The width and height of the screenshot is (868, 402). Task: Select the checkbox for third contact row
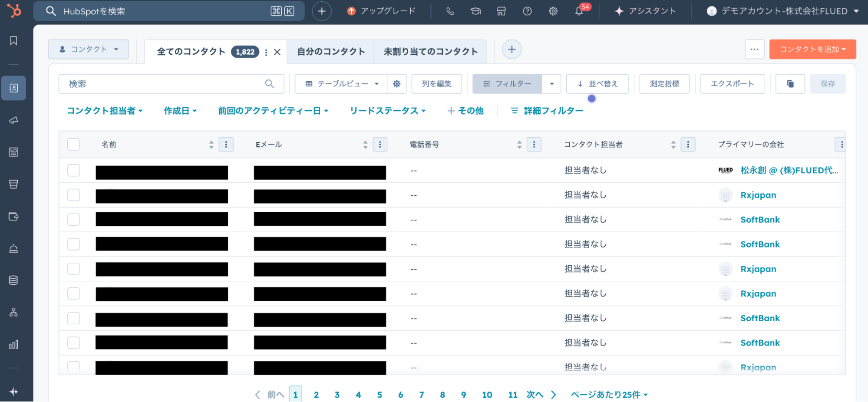click(x=74, y=220)
